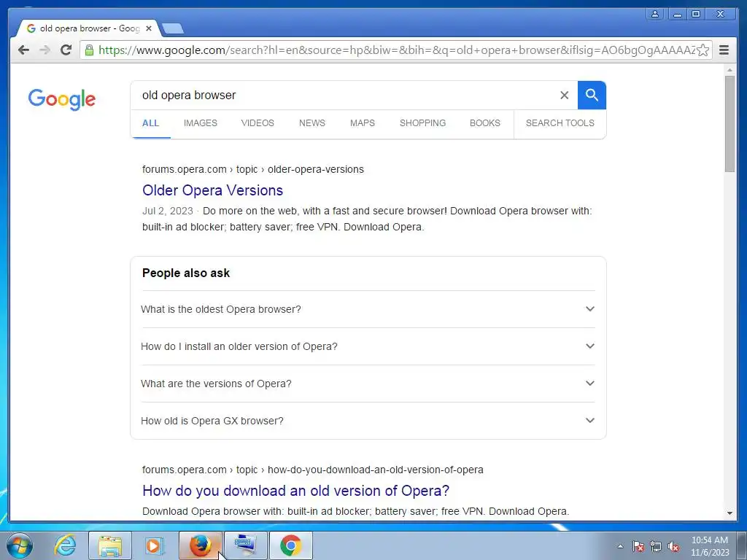
Task: Click the 'how-do-you-download-an-old-version-of-opera' breadcrumb
Action: [376, 470]
